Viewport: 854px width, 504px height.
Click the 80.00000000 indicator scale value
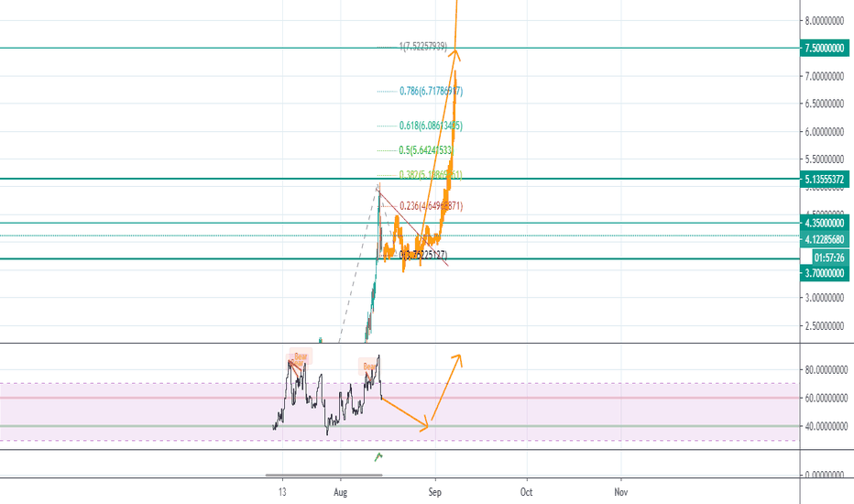(x=827, y=370)
